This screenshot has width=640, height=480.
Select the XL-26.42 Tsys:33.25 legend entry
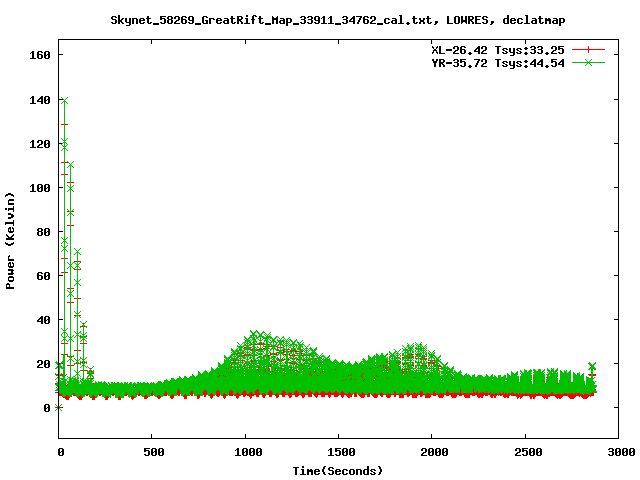pos(498,50)
